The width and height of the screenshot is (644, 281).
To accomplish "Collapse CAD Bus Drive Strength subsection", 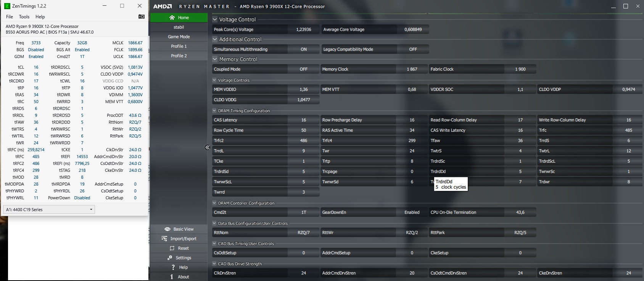I will 214,264.
